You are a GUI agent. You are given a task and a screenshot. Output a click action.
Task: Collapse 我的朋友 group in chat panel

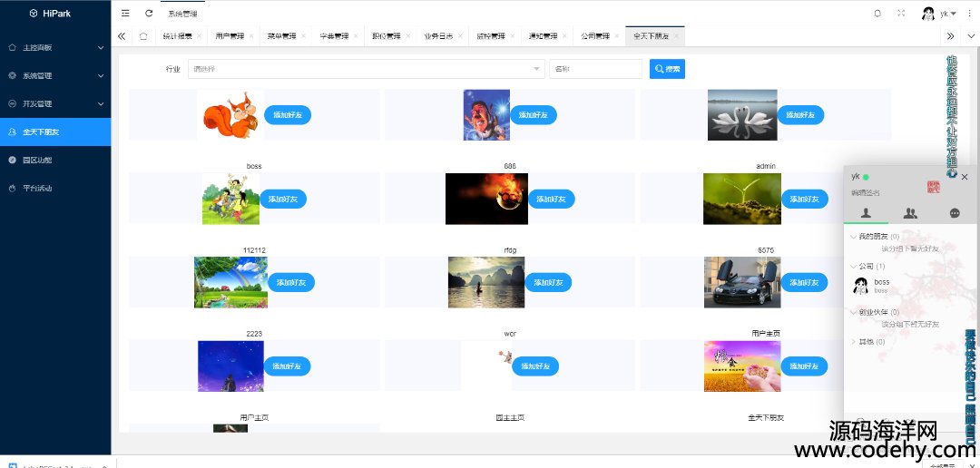point(875,237)
